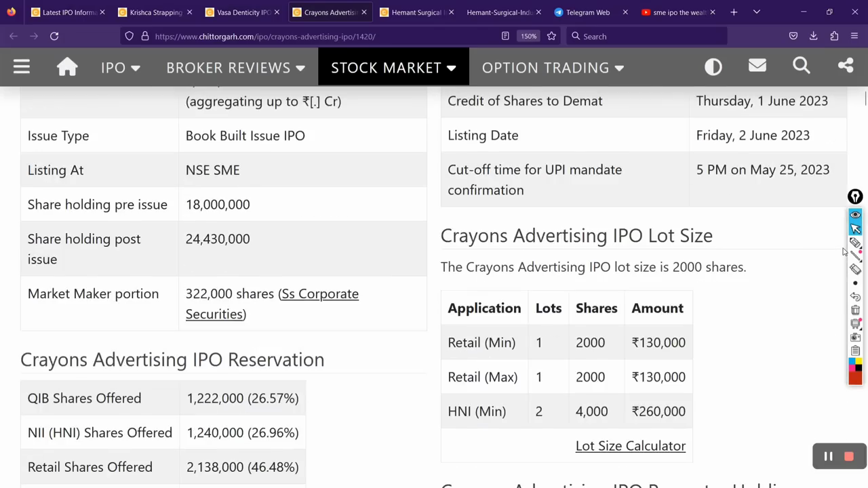This screenshot has height=488, width=868.
Task: Open tracking protection shield icon
Action: click(x=130, y=36)
